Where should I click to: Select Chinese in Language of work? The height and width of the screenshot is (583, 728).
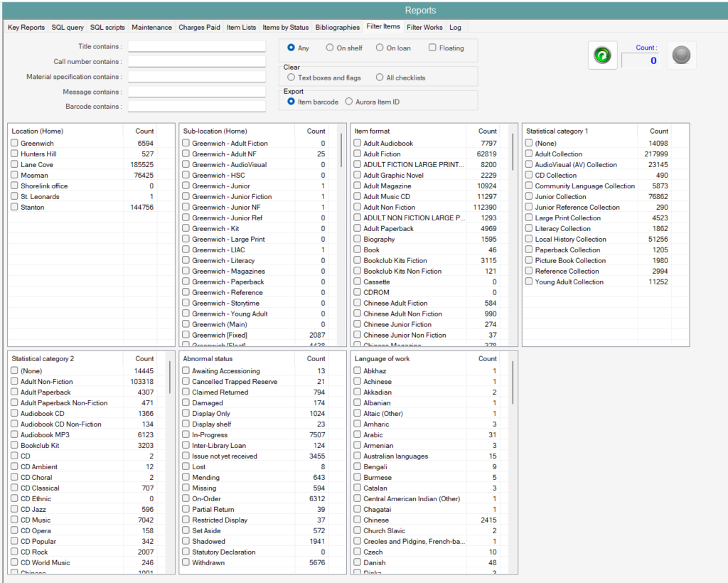(358, 520)
